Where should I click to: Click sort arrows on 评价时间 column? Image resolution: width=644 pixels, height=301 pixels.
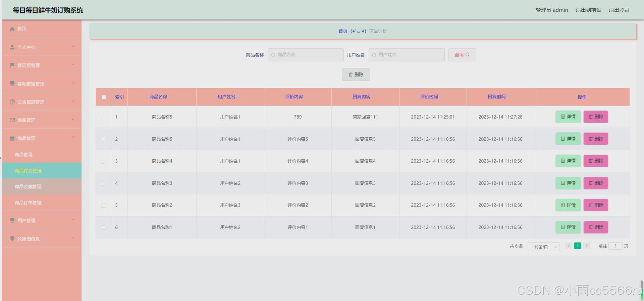(442, 97)
